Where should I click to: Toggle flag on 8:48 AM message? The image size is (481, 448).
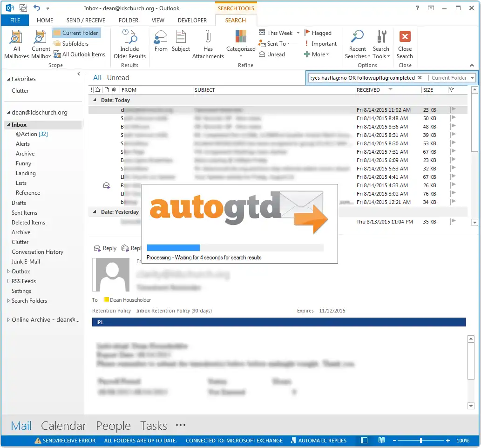click(453, 118)
